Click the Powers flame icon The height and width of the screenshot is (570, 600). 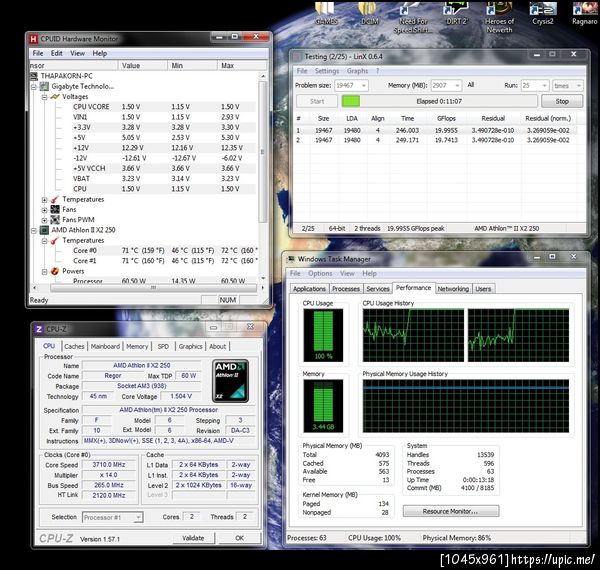tap(55, 271)
